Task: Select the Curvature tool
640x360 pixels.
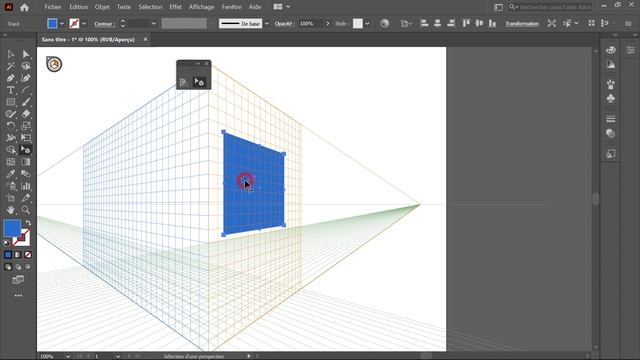Action: tap(26, 78)
